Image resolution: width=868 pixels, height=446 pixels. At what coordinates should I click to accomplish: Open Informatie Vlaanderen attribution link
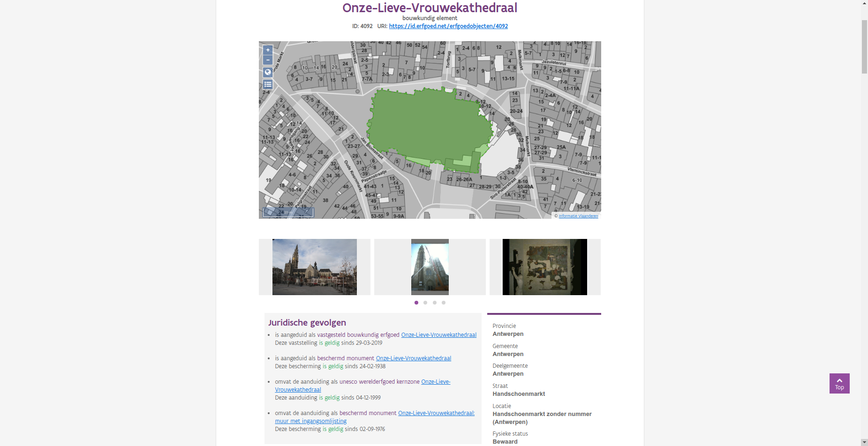[x=578, y=216]
